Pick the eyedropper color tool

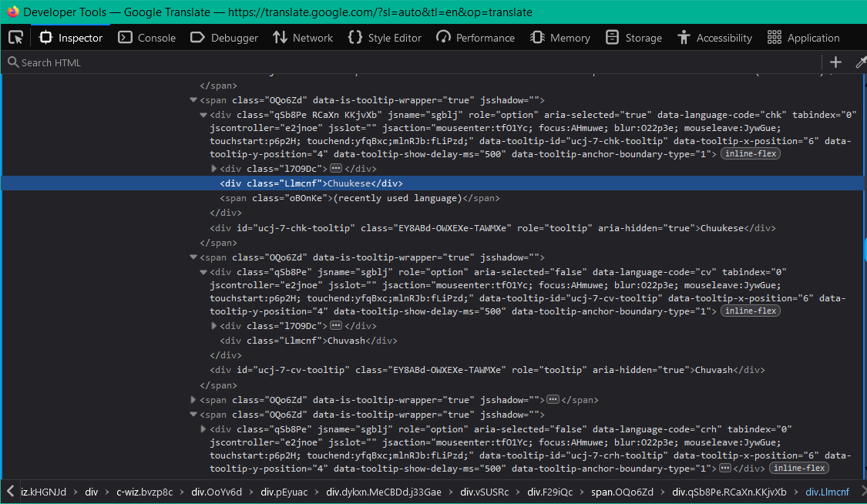click(x=860, y=62)
